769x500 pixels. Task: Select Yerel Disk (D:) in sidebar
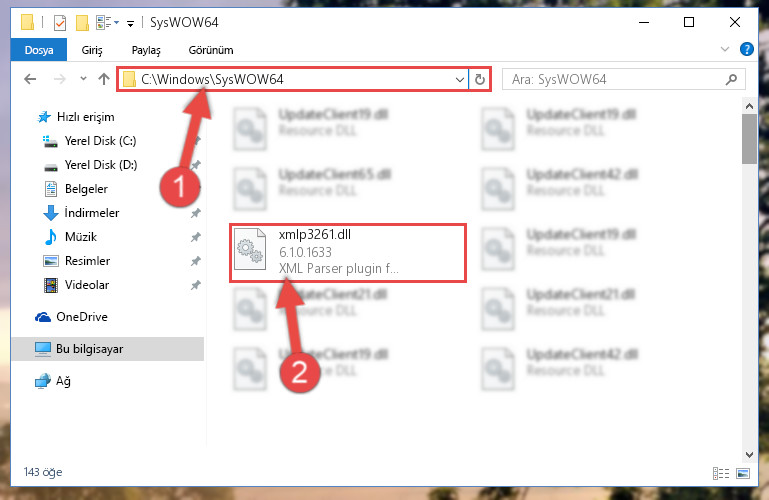coord(101,165)
